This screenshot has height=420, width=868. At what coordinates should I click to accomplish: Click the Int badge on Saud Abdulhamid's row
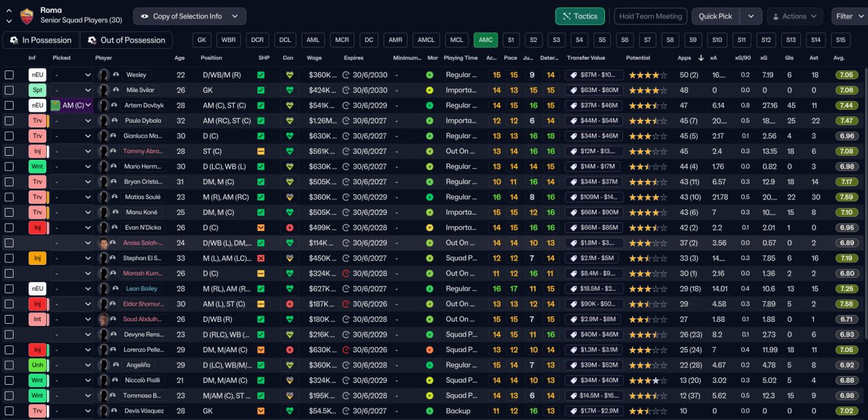[x=37, y=319]
